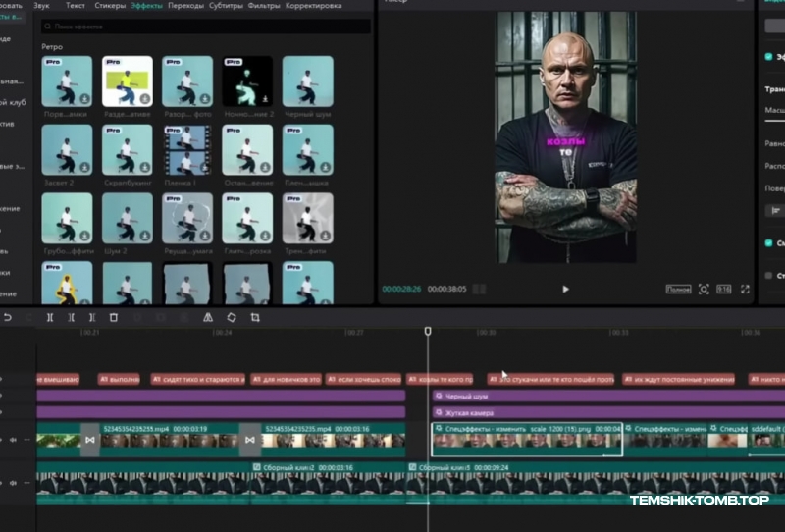
Task: Select the Пленка 1 effect thumbnail
Action: [x=187, y=150]
